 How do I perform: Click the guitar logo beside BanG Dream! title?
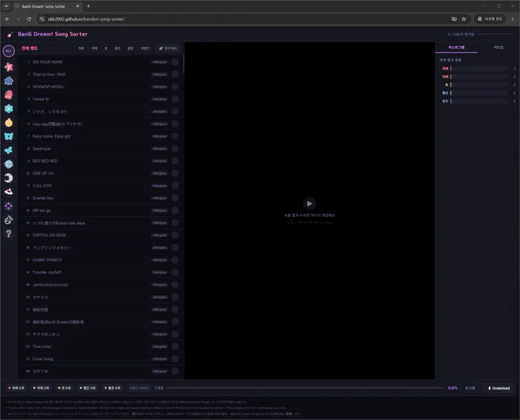(10, 34)
